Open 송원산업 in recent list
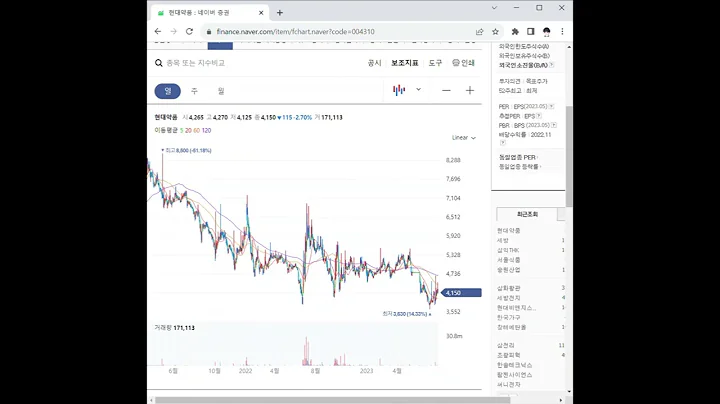This screenshot has width=720, height=404. [509, 270]
